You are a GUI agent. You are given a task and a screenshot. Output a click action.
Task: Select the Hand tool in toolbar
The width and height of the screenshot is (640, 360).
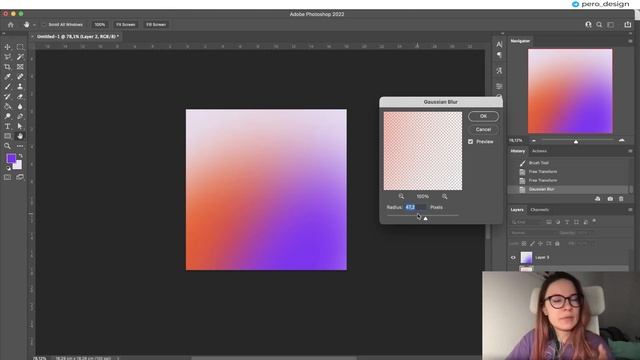point(20,136)
